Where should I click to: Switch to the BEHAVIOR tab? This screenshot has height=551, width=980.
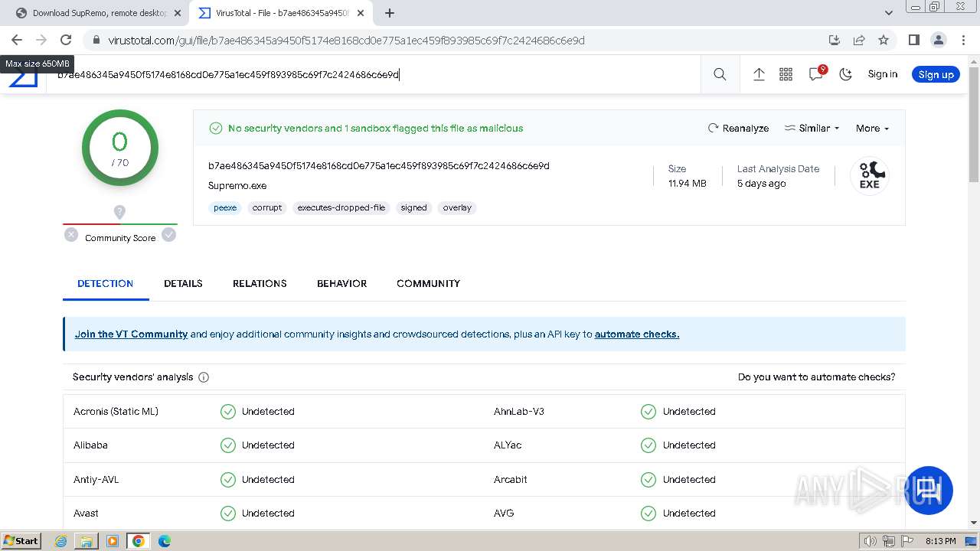tap(341, 283)
